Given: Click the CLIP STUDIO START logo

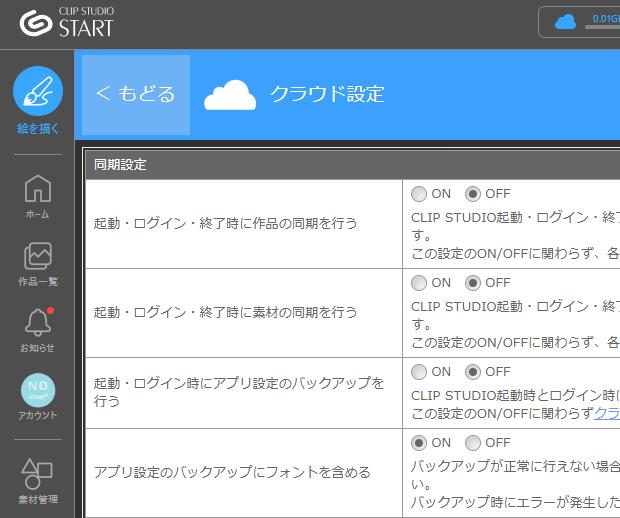Looking at the screenshot, I should [x=67, y=22].
